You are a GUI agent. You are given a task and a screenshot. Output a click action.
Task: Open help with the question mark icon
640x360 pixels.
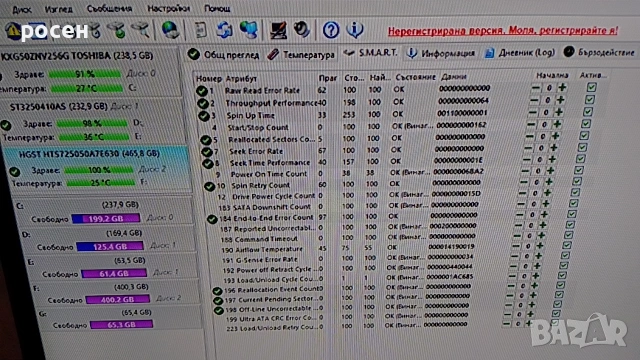coord(331,30)
